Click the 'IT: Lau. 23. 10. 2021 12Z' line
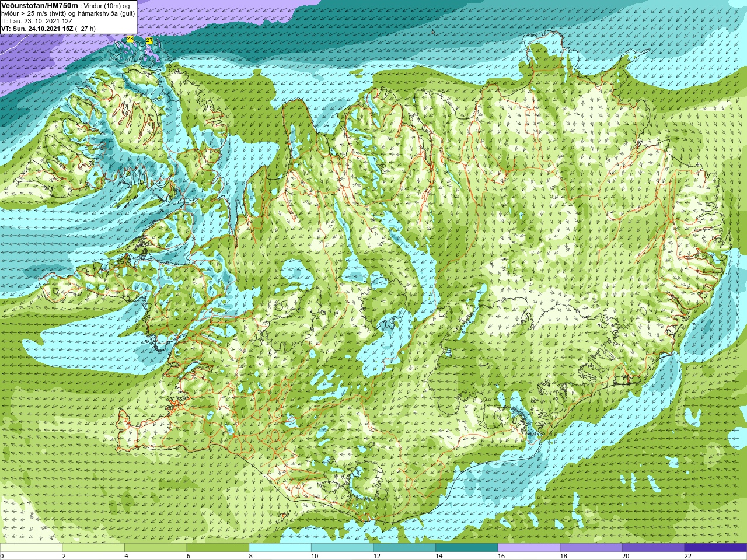Screen dimensions: 747x560 (37, 21)
